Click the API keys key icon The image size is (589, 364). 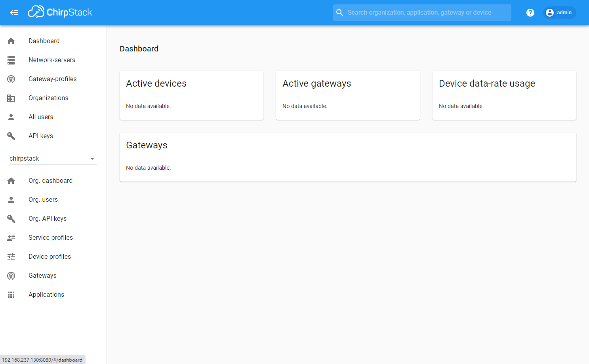point(11,136)
